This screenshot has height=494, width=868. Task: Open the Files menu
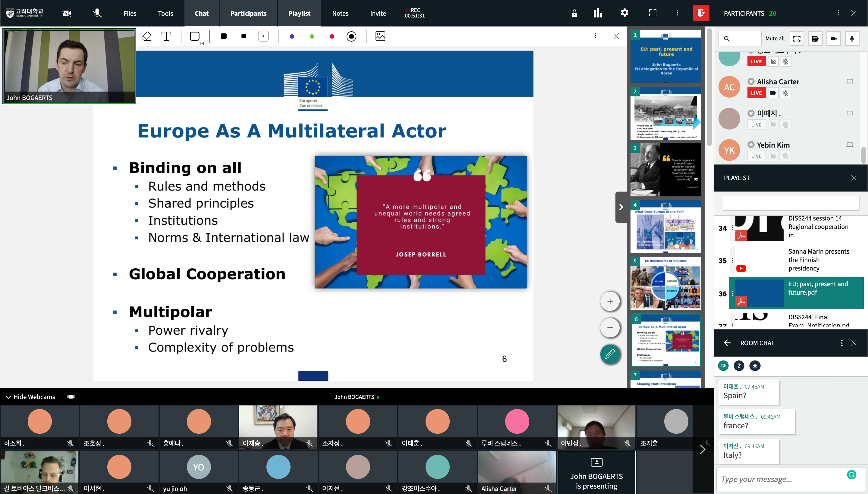tap(130, 13)
